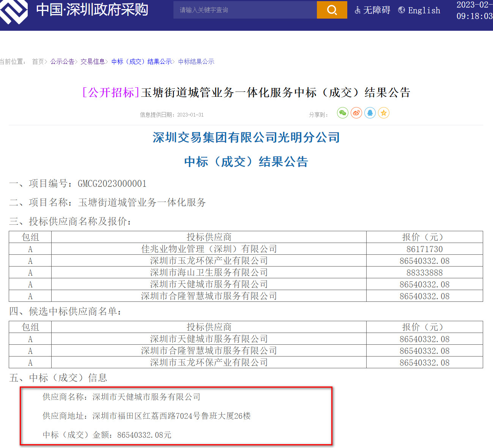The image size is (493, 448).
Task: Click the section heading 四、候选中标供应商名单
Action: coord(65,312)
